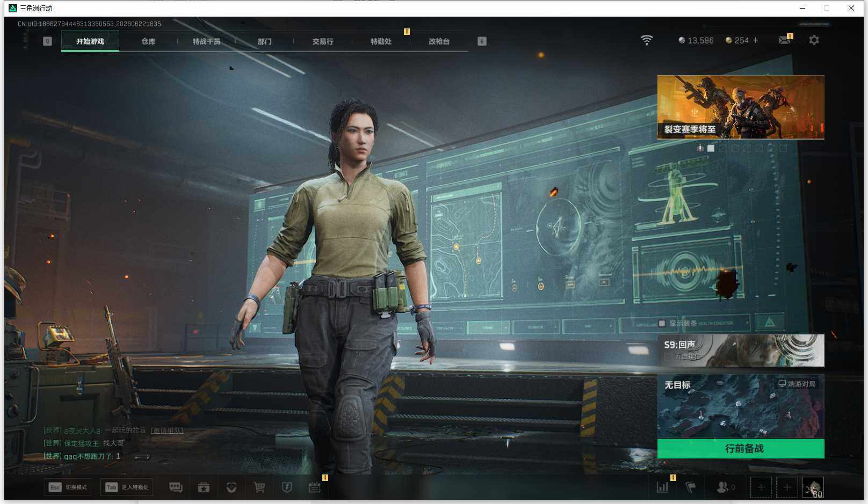Click the Q previous-tab key icon
The width and height of the screenshot is (868, 504).
47,41
